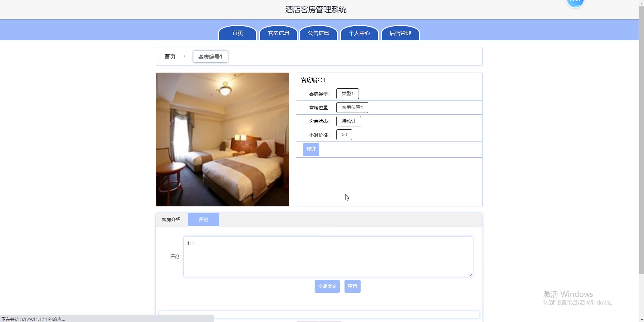
Task: Open the 个人中心 navigation tab
Action: pyautogui.click(x=359, y=33)
